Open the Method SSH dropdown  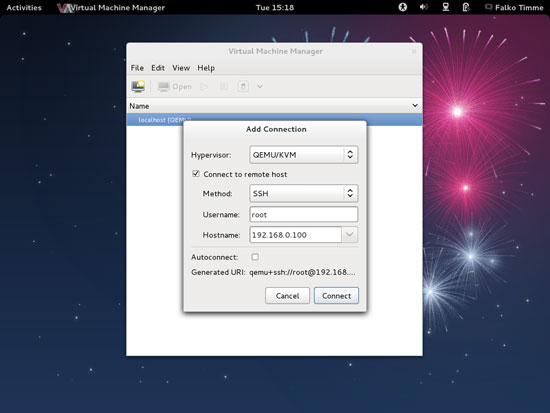coord(304,193)
